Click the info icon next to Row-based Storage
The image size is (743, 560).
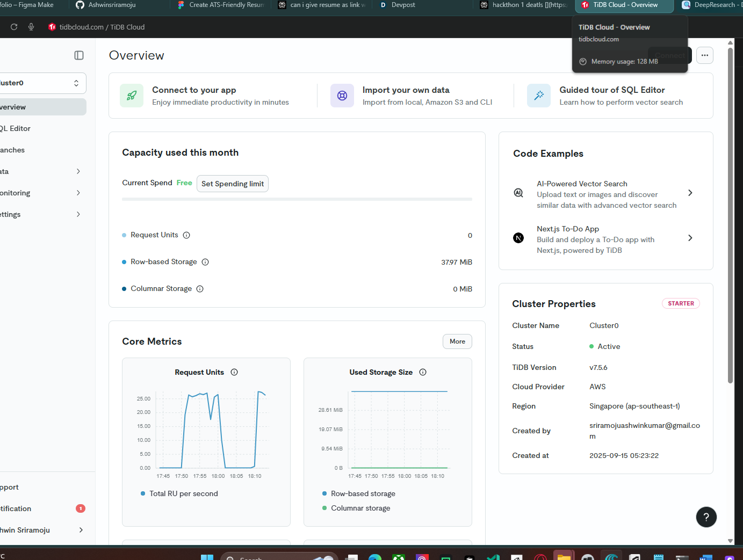pyautogui.click(x=205, y=262)
